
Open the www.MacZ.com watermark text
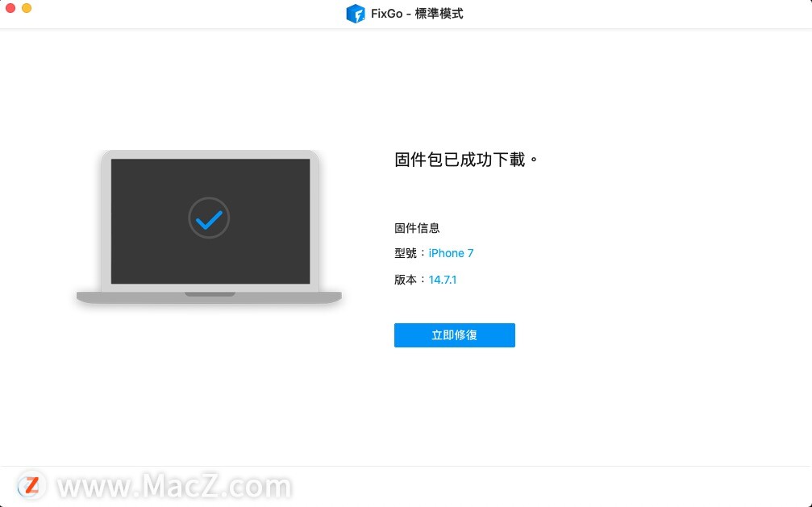coord(174,486)
